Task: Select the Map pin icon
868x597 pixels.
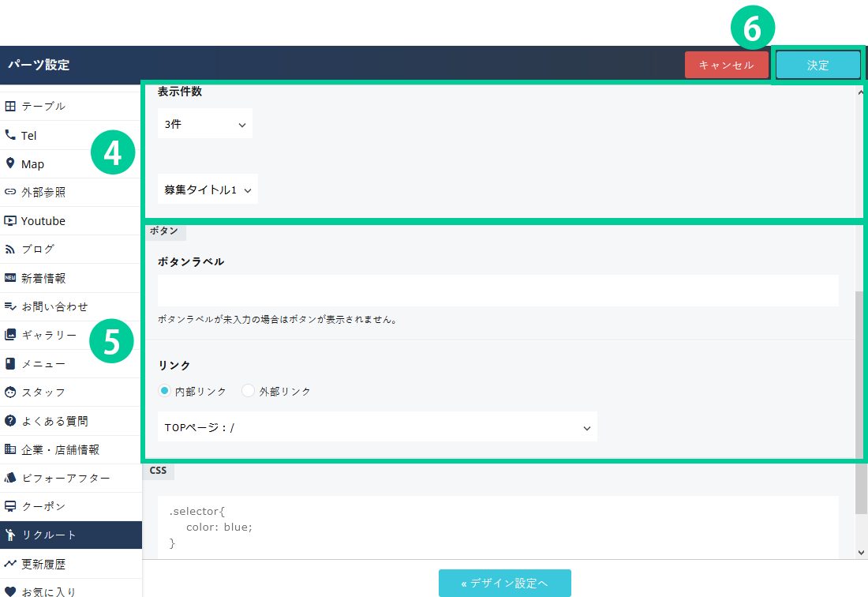Action: point(10,163)
